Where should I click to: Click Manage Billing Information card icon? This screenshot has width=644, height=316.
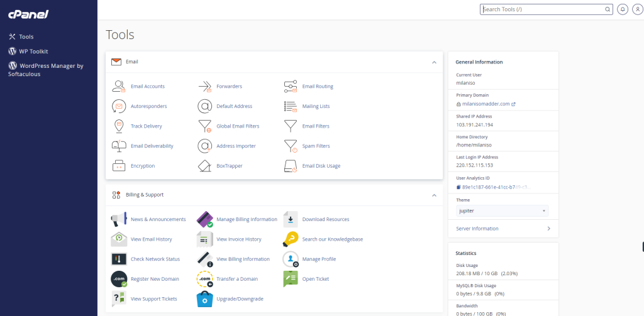(204, 219)
